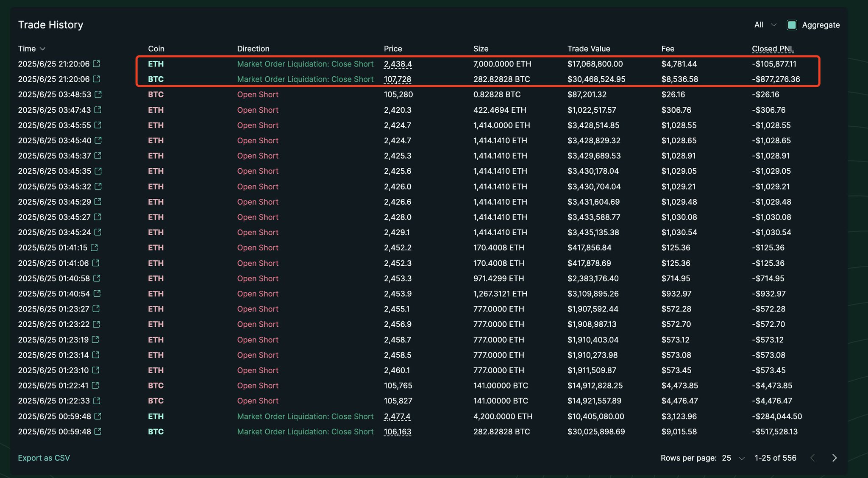
Task: Click the Coin column header
Action: point(156,49)
